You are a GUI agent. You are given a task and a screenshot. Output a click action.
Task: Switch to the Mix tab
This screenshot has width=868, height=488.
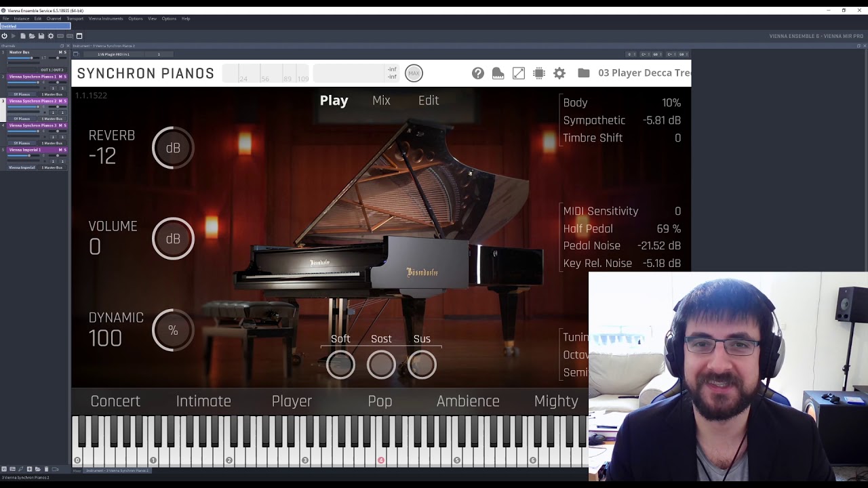tap(381, 100)
